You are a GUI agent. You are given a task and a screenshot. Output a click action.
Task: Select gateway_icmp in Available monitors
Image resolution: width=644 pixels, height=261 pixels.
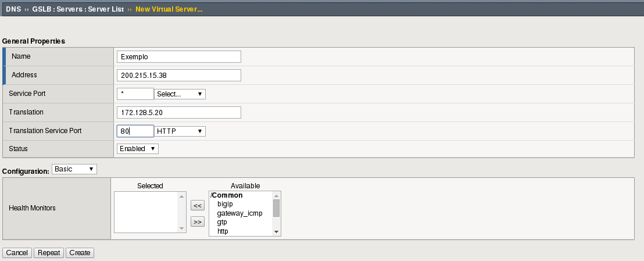[239, 213]
